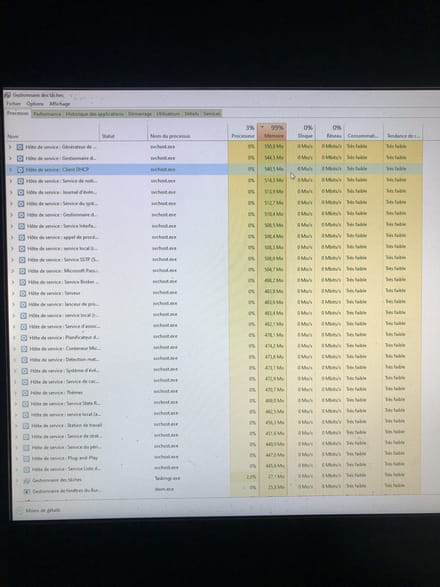Click Moins de détails link
Viewport: 440px width, 587px height.
(x=43, y=510)
